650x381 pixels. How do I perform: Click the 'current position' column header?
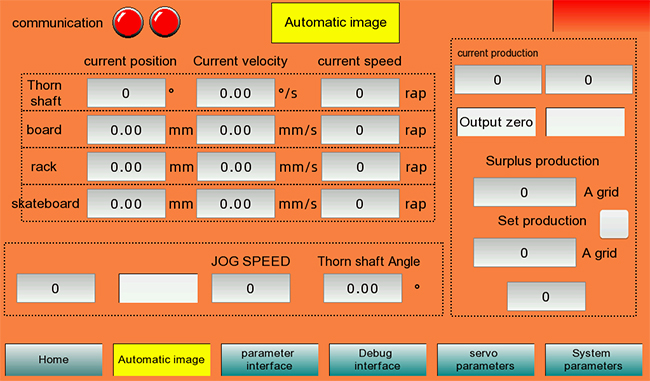tap(130, 61)
